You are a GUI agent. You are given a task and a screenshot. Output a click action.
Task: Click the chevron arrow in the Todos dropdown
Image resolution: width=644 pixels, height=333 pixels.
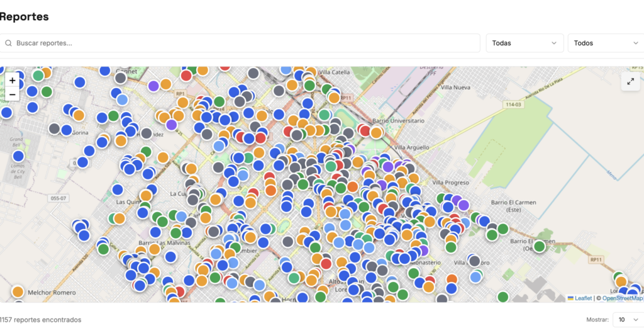tap(635, 43)
